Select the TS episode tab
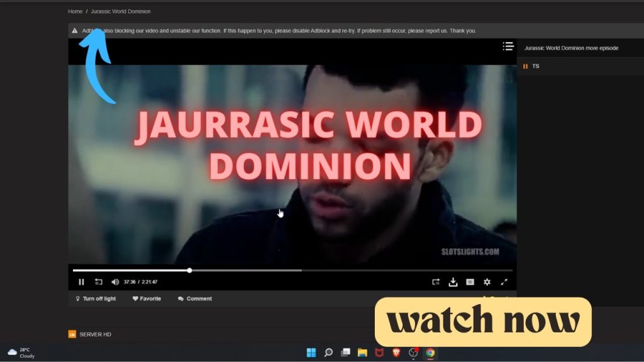The height and width of the screenshot is (362, 644). pos(535,66)
